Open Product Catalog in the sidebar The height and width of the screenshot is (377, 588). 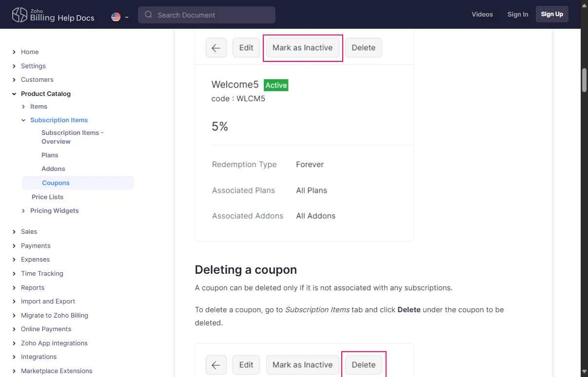coord(46,94)
